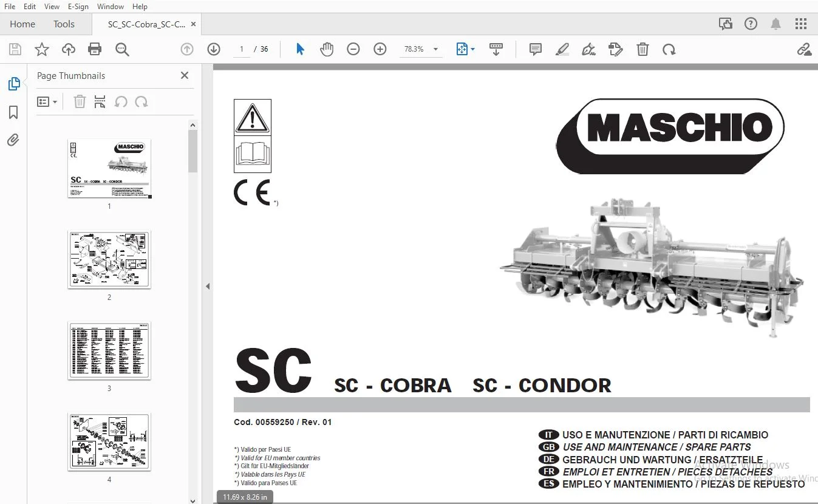Click the notifications bell icon
This screenshot has width=818, height=504.
point(775,24)
